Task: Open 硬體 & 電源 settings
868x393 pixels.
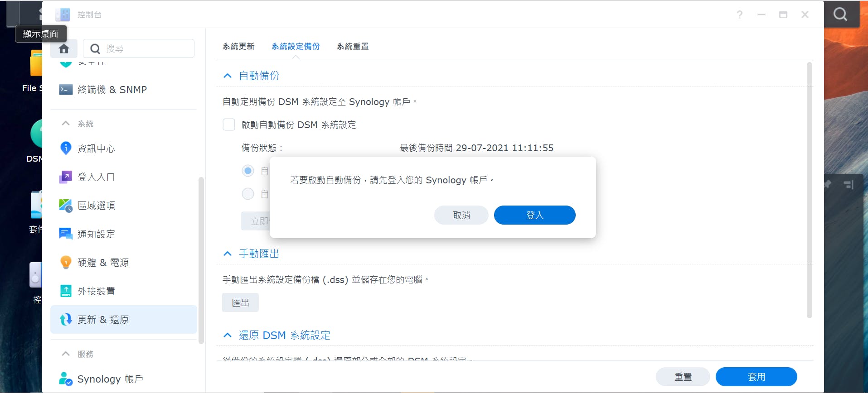Action: [x=103, y=263]
